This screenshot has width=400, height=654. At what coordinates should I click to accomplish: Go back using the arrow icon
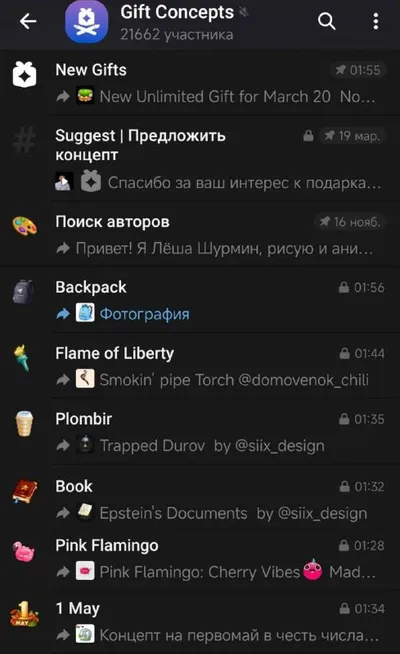point(28,21)
